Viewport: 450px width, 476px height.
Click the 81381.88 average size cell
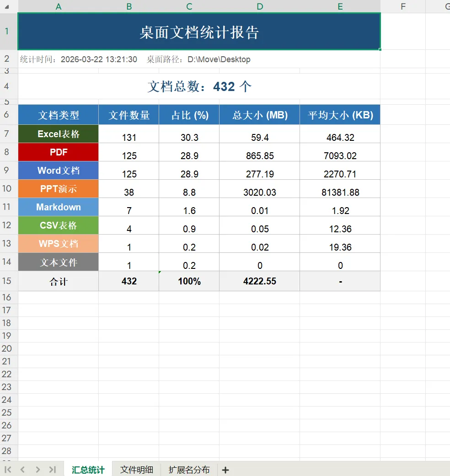340,188
